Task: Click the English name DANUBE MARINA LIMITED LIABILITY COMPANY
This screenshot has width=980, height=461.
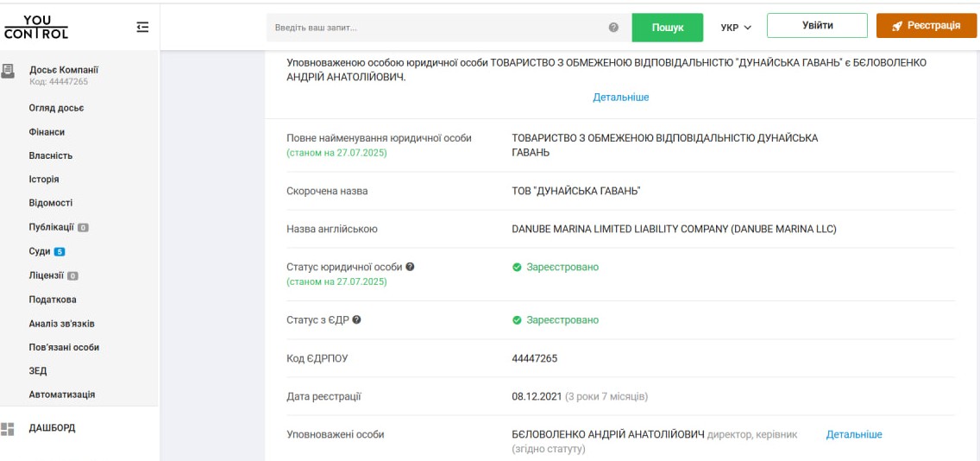Action: [620, 229]
